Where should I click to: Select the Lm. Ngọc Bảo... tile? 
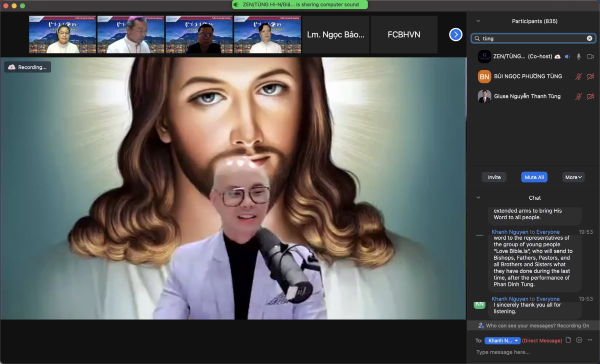[336, 34]
